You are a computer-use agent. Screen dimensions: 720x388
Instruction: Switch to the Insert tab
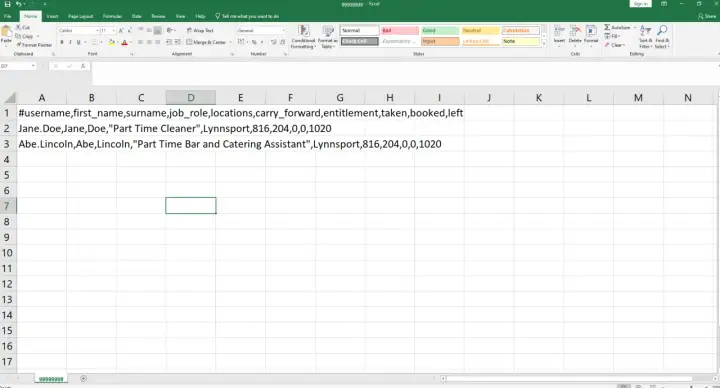[52, 16]
